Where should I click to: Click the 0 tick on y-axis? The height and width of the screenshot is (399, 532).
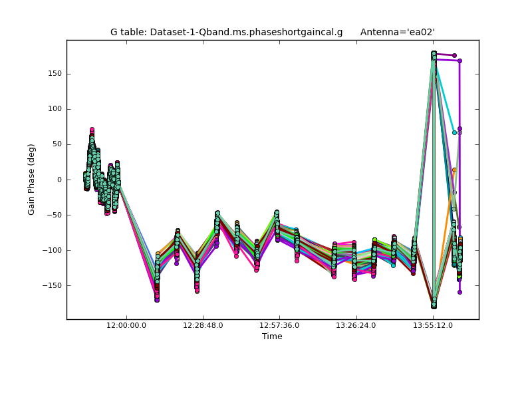point(59,180)
